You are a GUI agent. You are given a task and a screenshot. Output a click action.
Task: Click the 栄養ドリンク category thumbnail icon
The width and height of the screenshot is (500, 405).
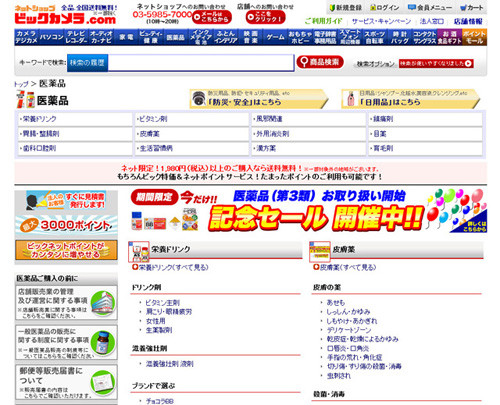click(x=139, y=252)
